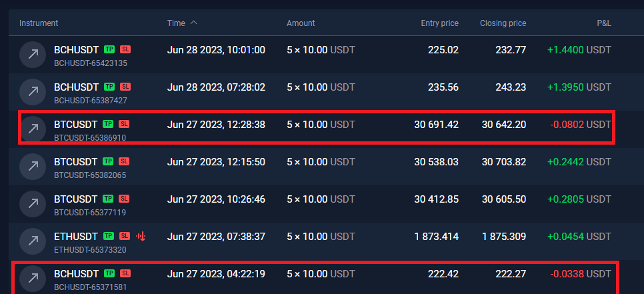Screen dimensions: 644x294
Task: Sort by the Entry price column header
Action: point(439,23)
